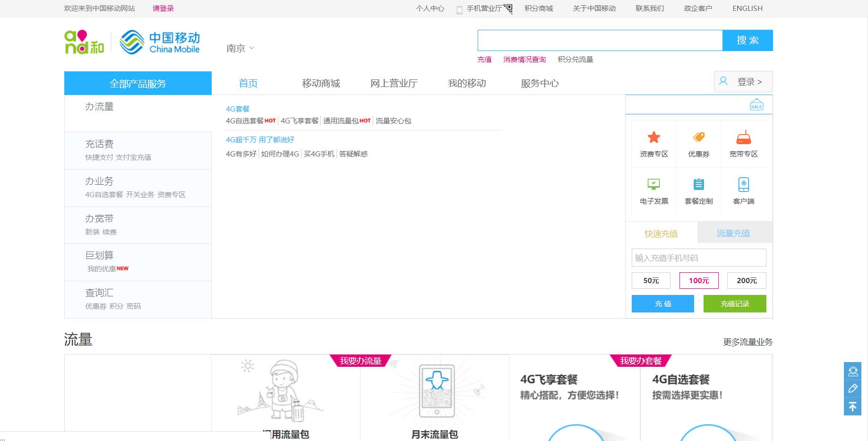Open the online customer service headset icon
The width and height of the screenshot is (868, 441).
click(x=852, y=372)
